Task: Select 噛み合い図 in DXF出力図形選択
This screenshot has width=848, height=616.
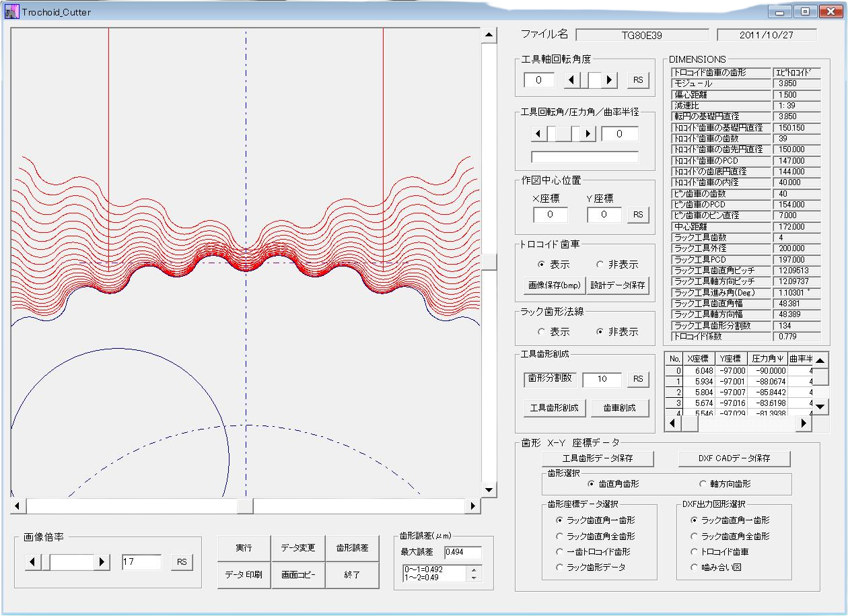Action: coord(695,568)
